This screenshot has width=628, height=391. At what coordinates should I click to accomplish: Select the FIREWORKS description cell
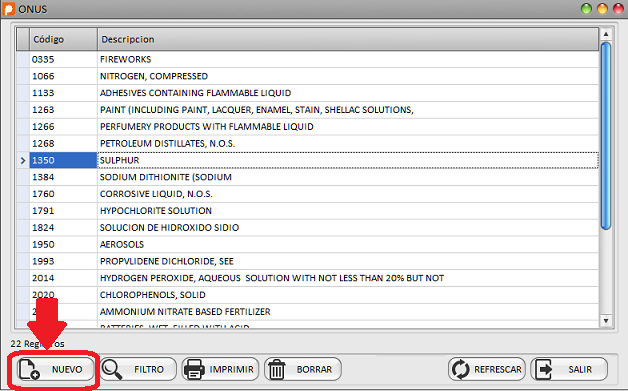[x=348, y=59]
